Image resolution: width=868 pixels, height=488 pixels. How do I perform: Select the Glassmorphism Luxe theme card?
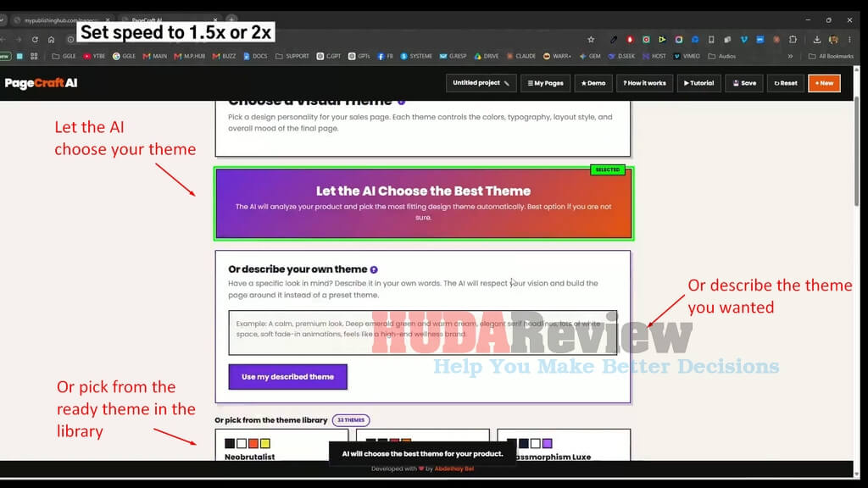[564, 445]
